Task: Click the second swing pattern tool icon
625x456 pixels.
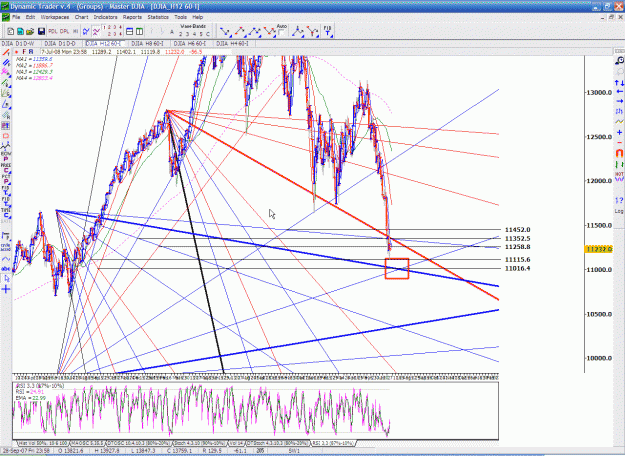Action: pyautogui.click(x=240, y=31)
